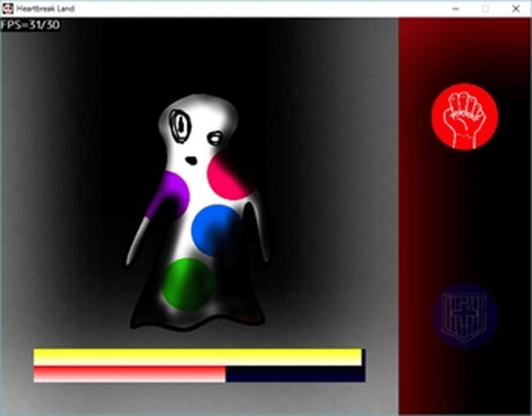Image resolution: width=532 pixels, height=416 pixels.
Task: Click the dark empty section of red bar
Action: click(x=295, y=374)
